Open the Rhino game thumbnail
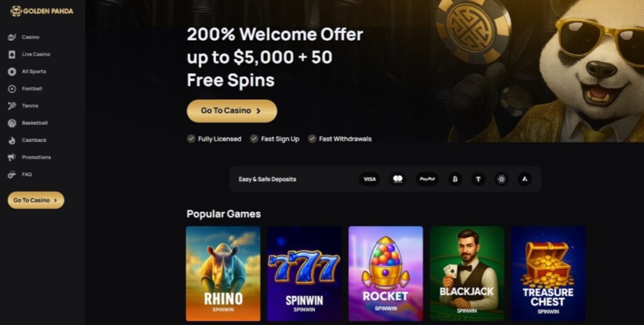Screen dimensions: 644x325 tap(223, 273)
